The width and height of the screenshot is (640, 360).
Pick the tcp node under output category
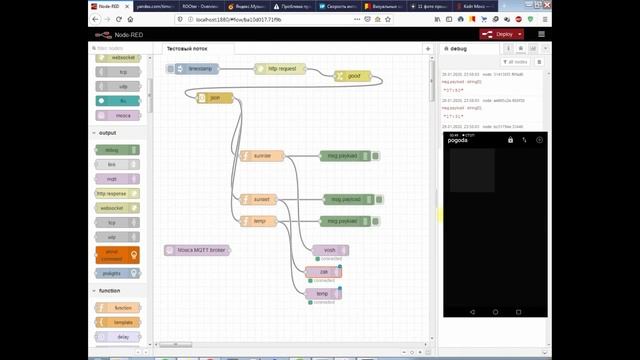click(118, 222)
